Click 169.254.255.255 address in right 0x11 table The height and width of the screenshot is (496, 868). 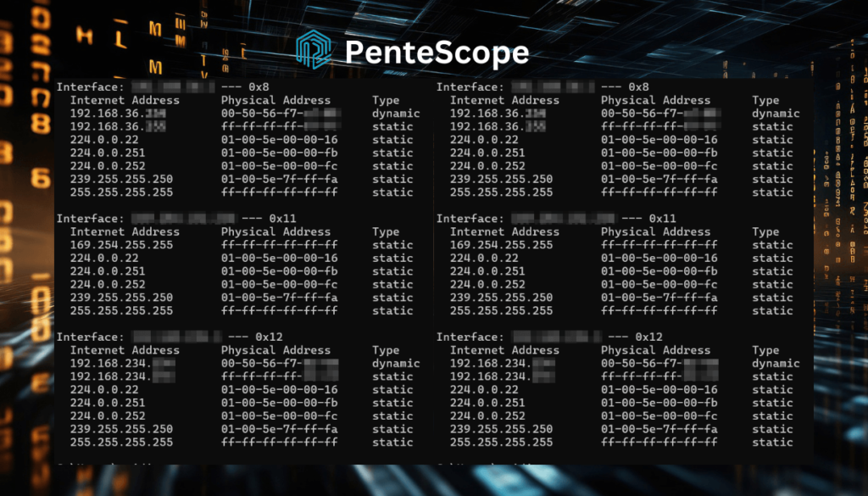(501, 245)
